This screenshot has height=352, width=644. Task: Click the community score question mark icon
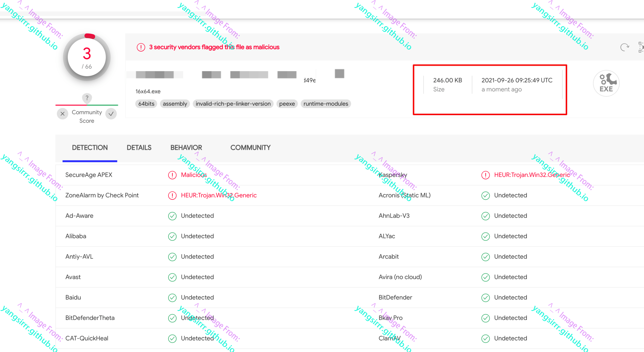click(x=87, y=98)
